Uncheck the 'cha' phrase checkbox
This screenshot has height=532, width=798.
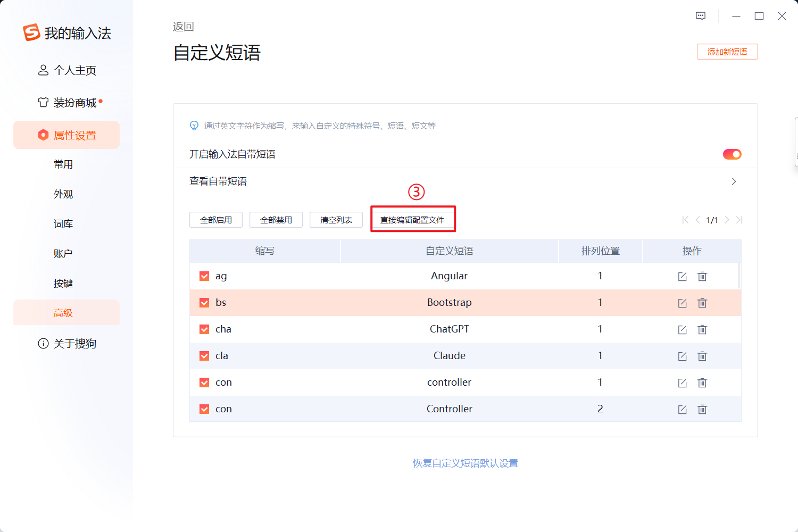(x=204, y=329)
